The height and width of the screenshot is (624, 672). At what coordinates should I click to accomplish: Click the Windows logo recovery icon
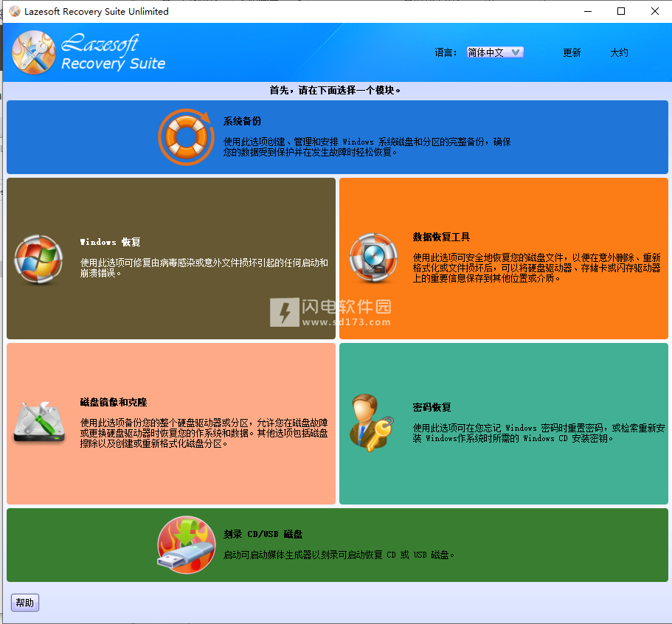pos(38,260)
